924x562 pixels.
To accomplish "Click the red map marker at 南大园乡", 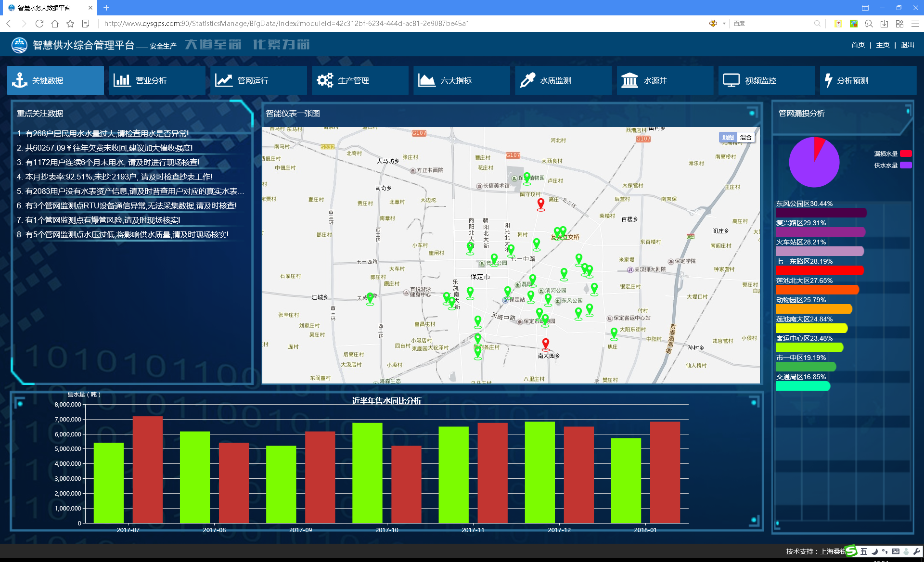I will [x=545, y=345].
